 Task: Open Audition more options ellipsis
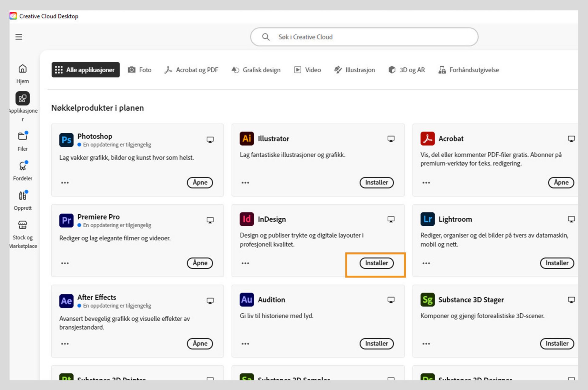click(245, 344)
